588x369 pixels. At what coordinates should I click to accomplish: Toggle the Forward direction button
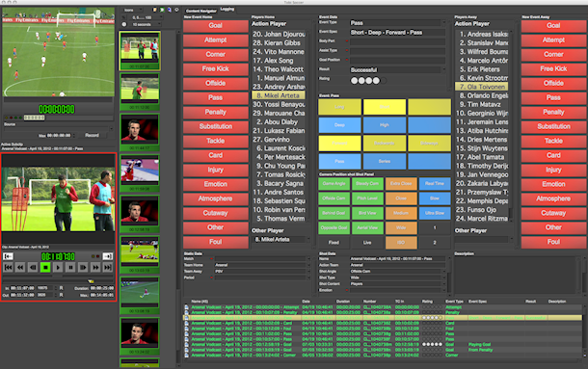click(x=339, y=144)
